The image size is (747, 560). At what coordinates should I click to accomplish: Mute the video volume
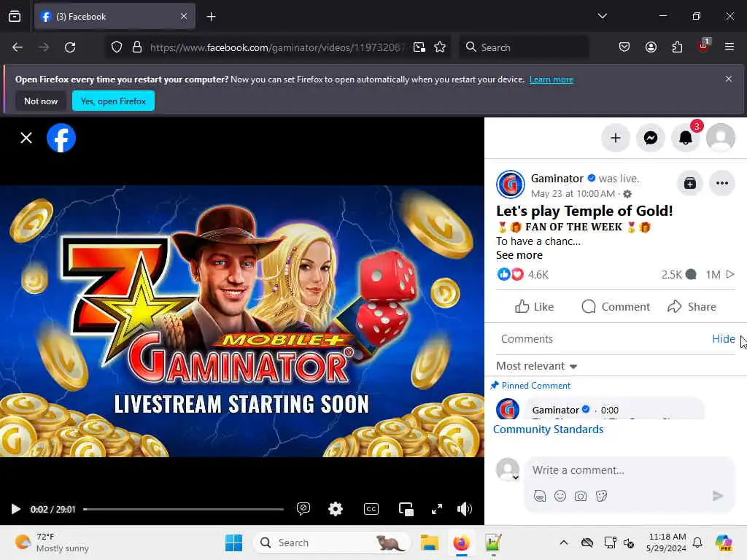(x=465, y=509)
